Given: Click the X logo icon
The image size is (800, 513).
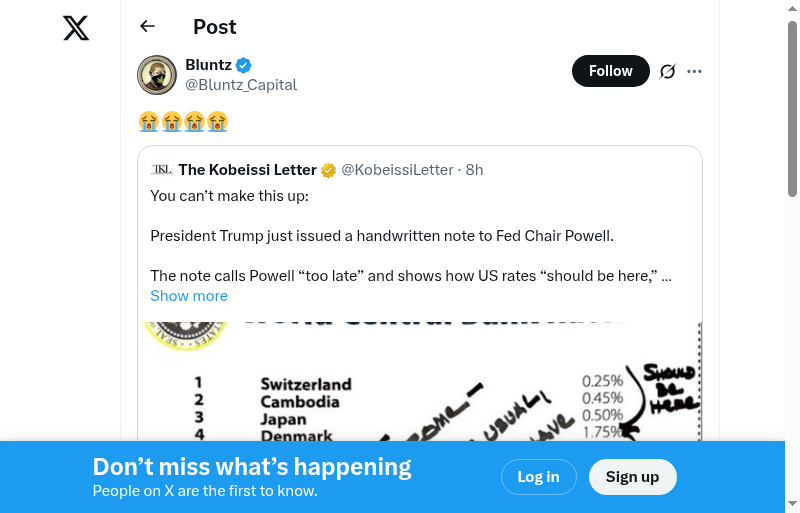Looking at the screenshot, I should (x=76, y=28).
